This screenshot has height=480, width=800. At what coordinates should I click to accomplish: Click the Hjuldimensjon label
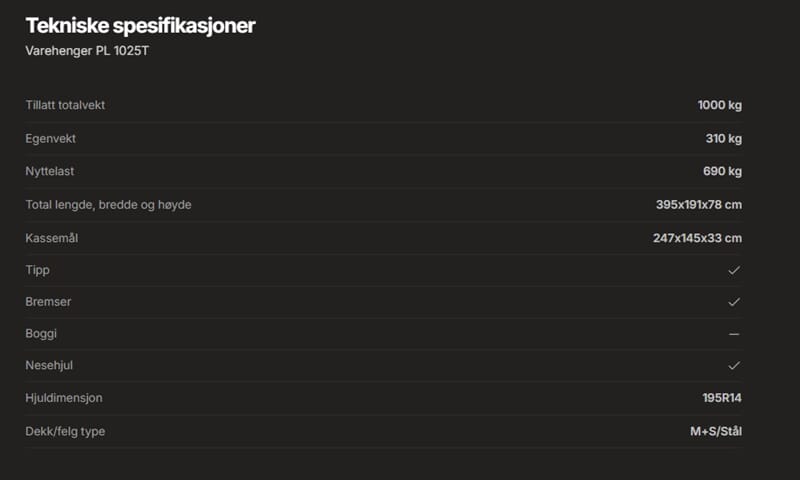[x=64, y=398]
